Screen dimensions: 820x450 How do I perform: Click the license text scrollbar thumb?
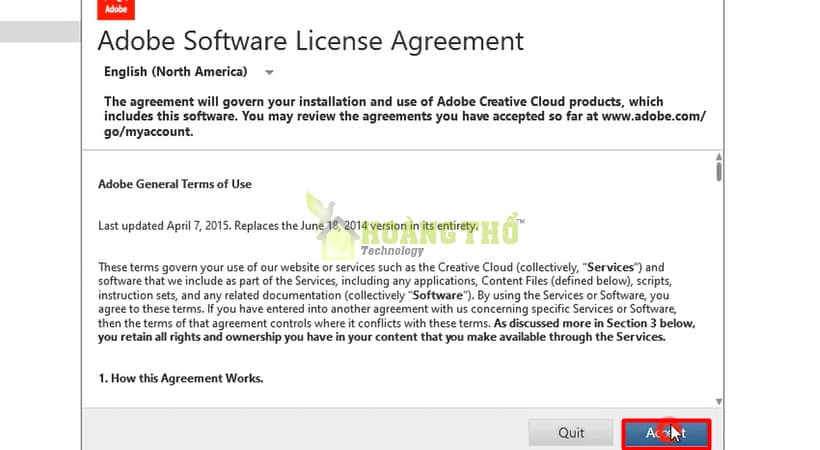pyautogui.click(x=719, y=172)
